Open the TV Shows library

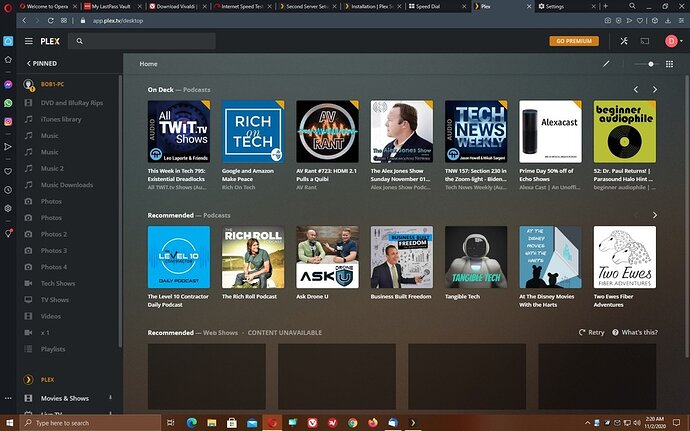55,299
